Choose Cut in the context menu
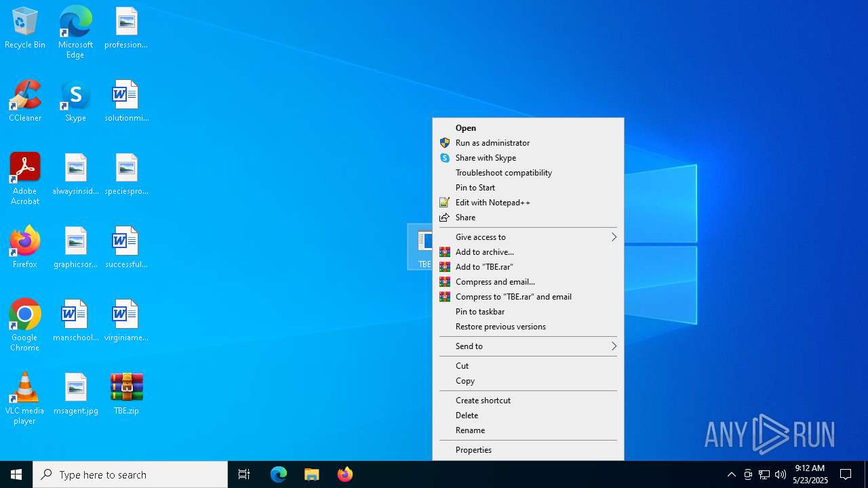 coord(528,366)
